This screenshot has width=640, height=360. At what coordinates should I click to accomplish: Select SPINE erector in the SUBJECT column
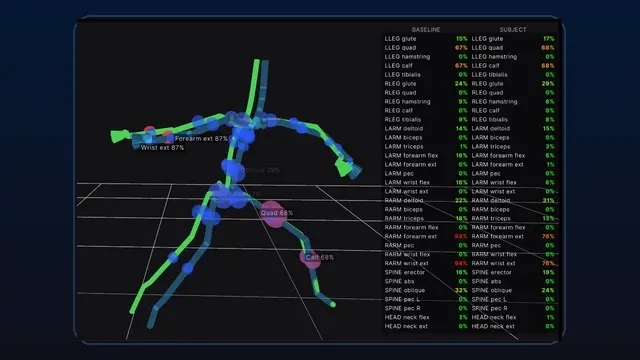[513, 272]
